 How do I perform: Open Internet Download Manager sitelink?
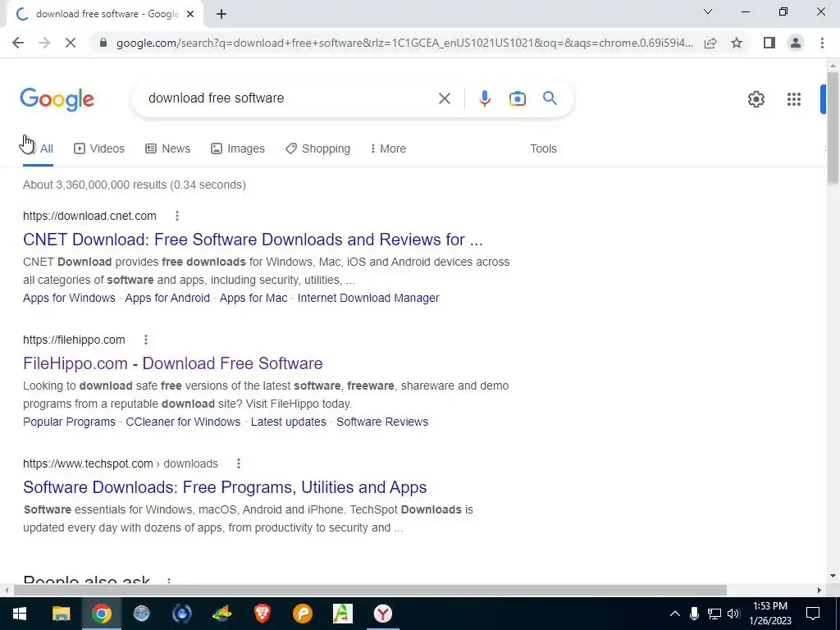tap(368, 298)
